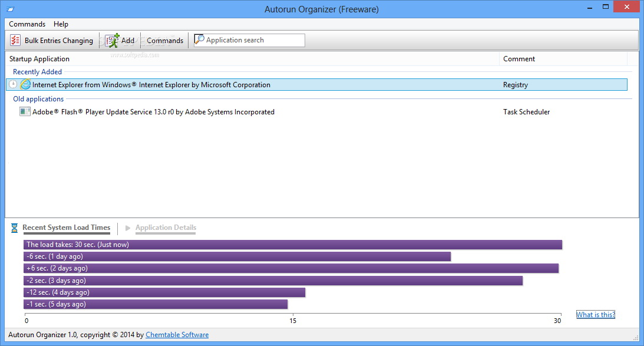The width and height of the screenshot is (644, 346).
Task: Click the play arrow beside Application Details
Action: coord(128,228)
